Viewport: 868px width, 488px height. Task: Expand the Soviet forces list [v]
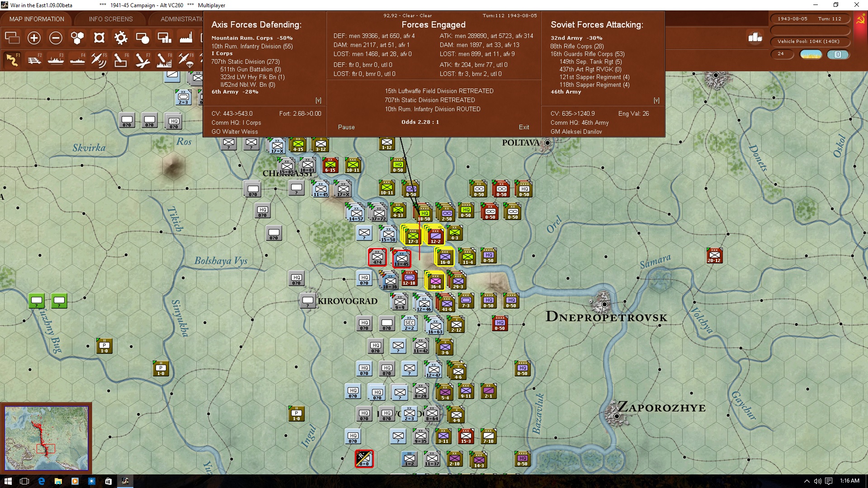click(656, 100)
